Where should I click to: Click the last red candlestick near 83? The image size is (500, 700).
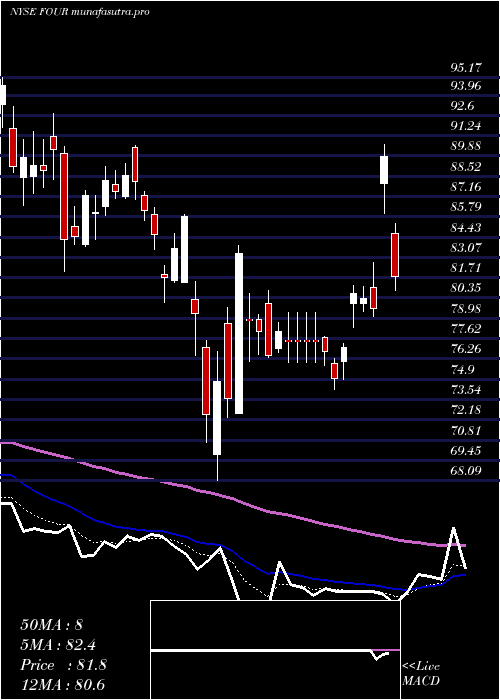395,255
